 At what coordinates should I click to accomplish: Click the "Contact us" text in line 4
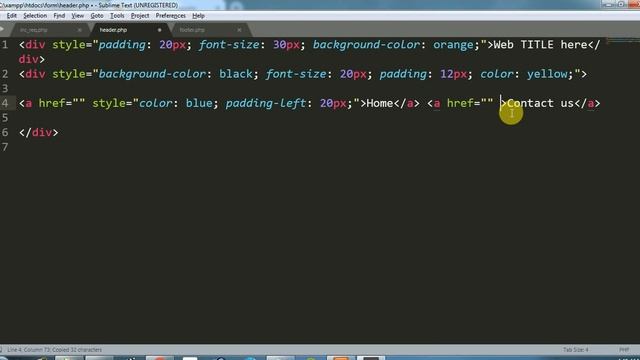[x=540, y=103]
